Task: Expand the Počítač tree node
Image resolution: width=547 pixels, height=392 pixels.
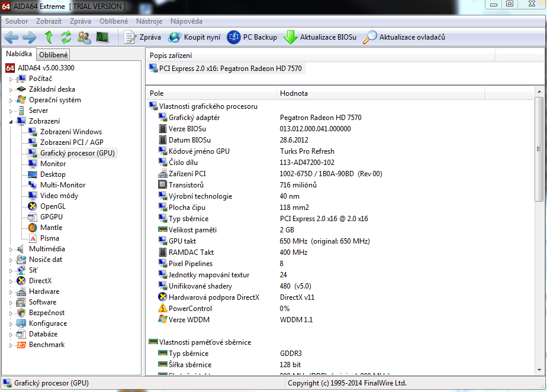Action: tap(11, 79)
